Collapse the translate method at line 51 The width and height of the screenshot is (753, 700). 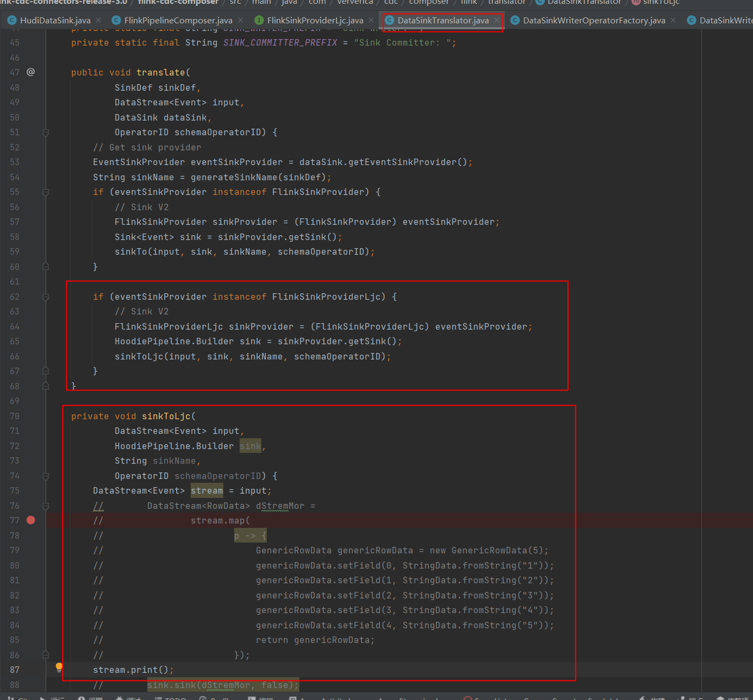point(46,133)
